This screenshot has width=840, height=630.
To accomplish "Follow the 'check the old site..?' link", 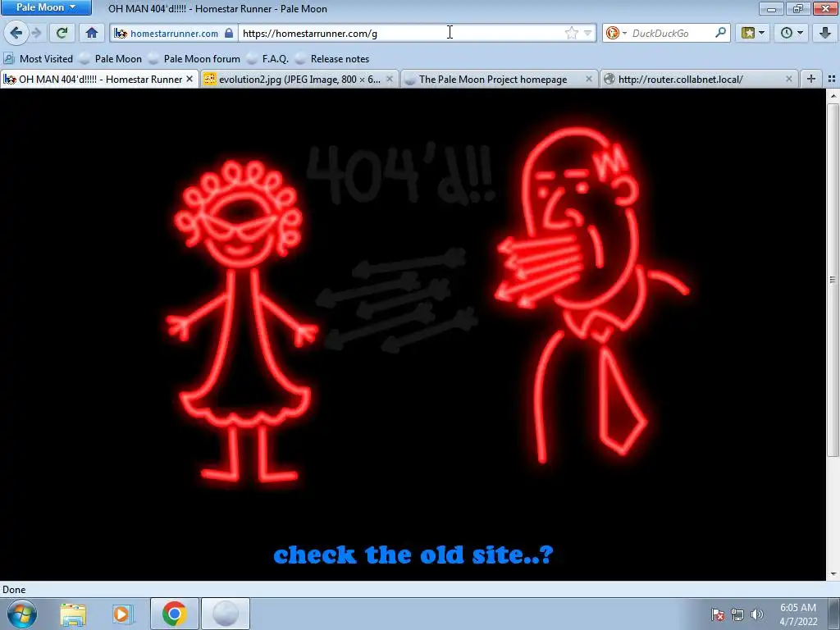I will point(413,555).
